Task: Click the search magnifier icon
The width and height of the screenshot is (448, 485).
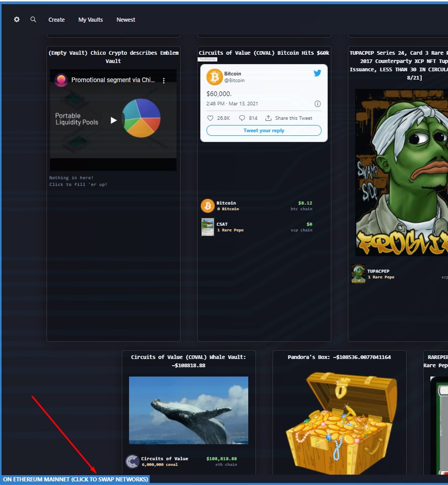Action: pos(33,20)
